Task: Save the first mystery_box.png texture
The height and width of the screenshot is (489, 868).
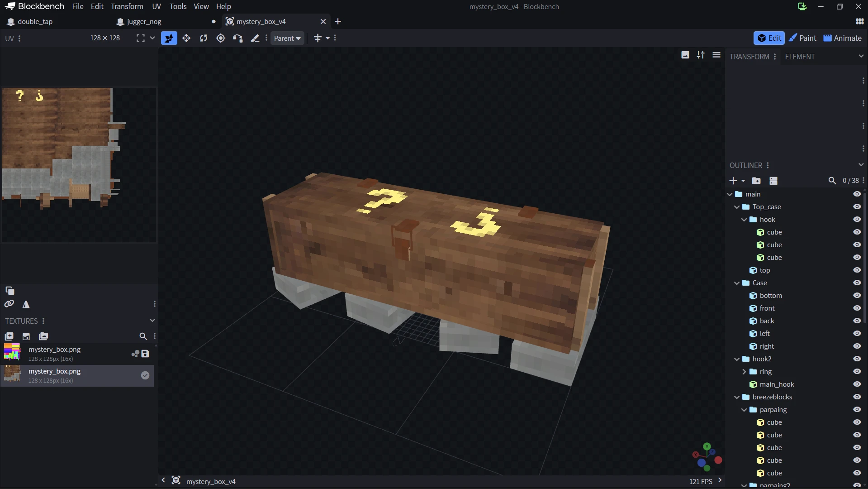Action: (x=145, y=354)
